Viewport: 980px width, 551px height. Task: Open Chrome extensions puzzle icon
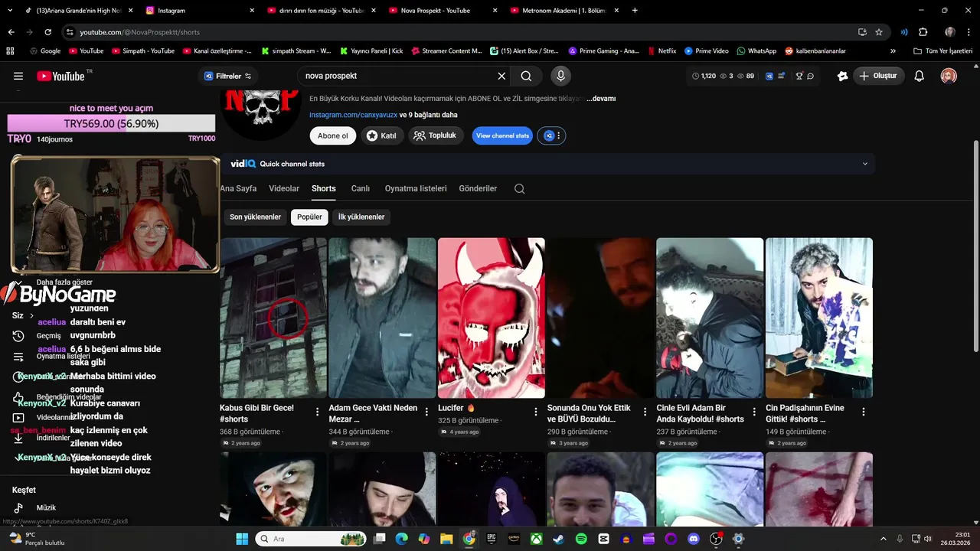tap(923, 32)
